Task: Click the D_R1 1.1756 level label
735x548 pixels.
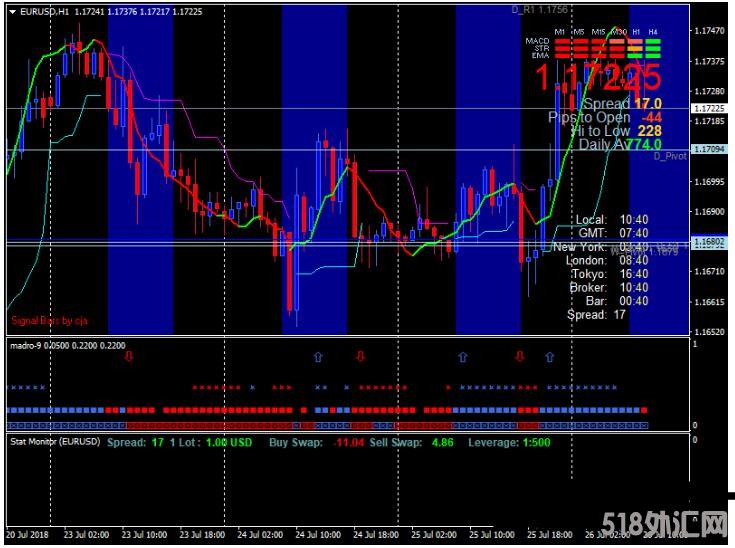Action: tap(540, 9)
